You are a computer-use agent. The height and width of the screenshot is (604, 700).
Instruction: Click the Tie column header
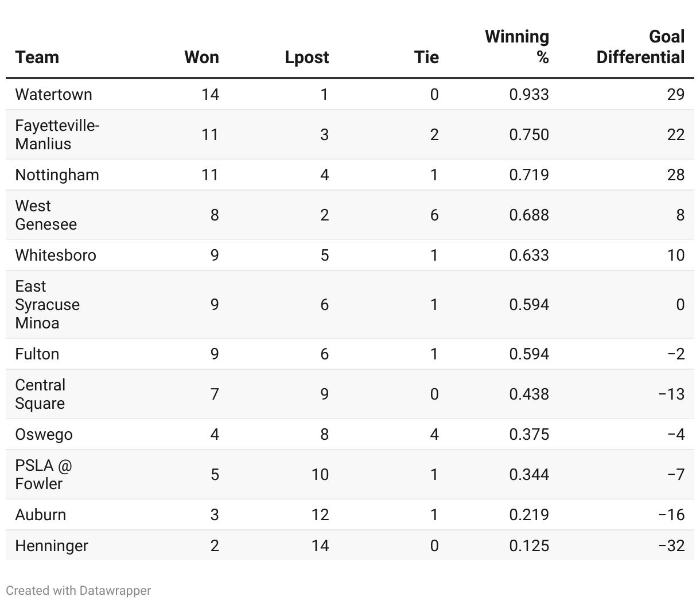coord(426,57)
